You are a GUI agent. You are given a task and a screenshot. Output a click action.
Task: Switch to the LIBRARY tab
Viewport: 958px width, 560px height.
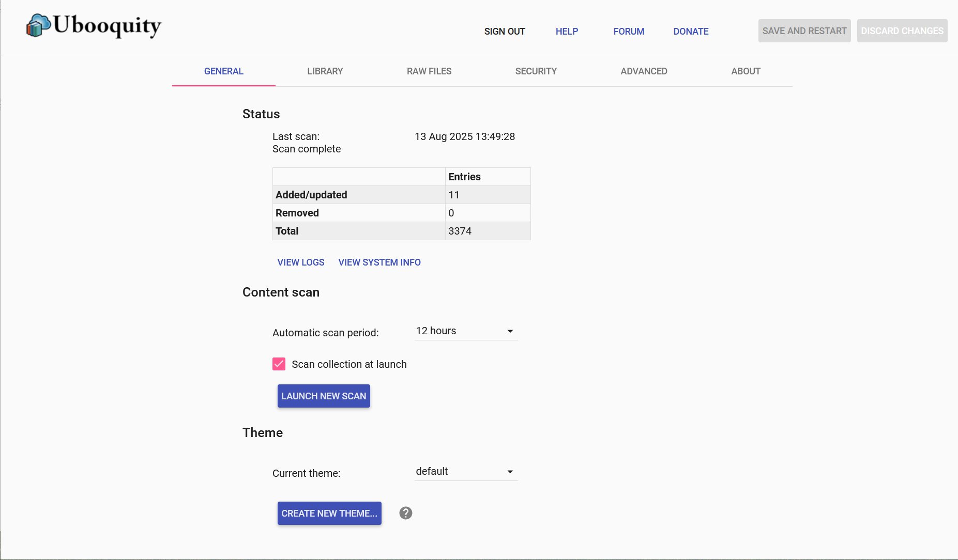(325, 71)
